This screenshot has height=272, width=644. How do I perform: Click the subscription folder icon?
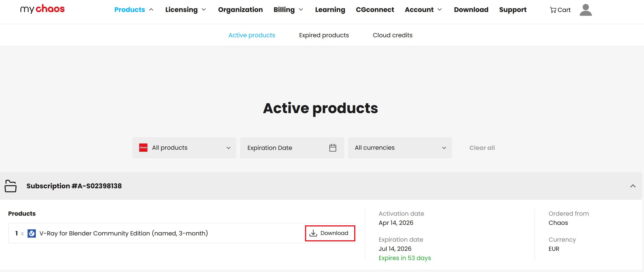[11, 186]
